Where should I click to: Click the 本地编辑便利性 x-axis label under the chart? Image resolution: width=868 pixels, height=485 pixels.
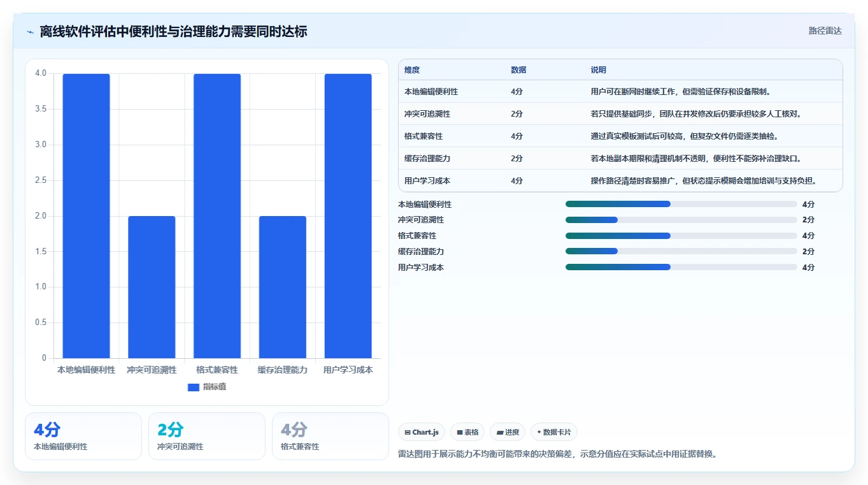[x=86, y=370]
